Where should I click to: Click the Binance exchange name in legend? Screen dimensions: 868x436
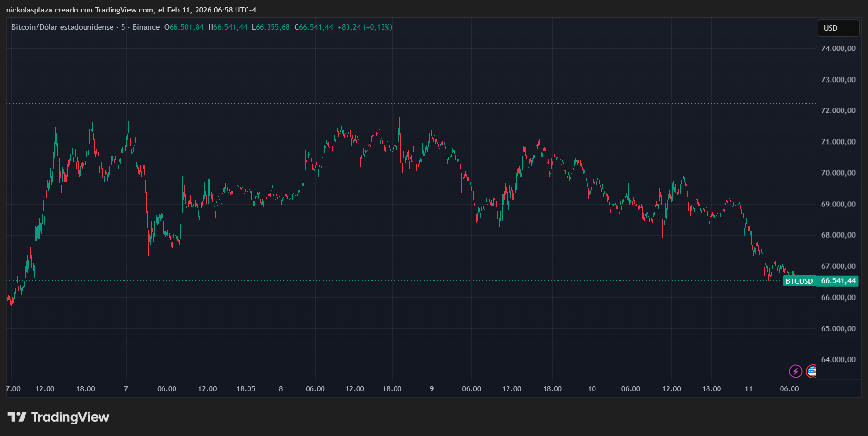click(x=146, y=27)
